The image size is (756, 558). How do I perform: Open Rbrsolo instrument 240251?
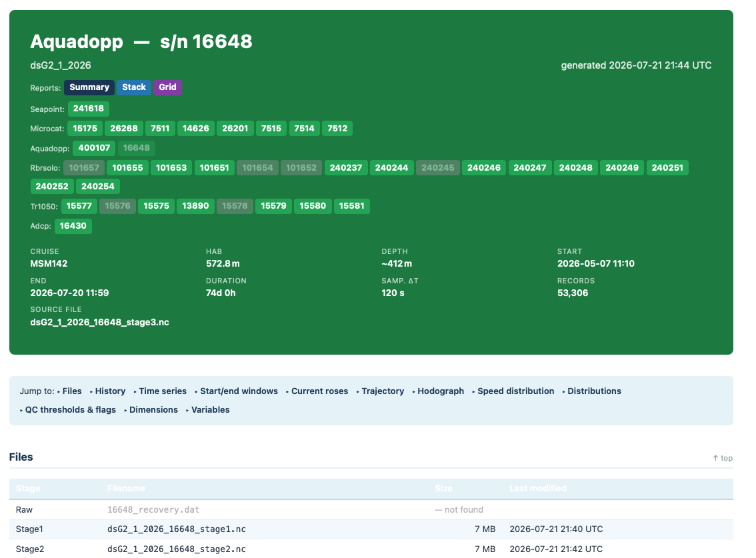pos(667,168)
